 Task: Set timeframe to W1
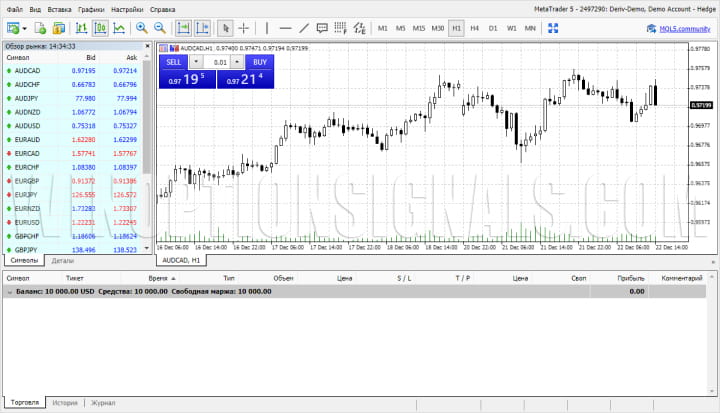pyautogui.click(x=512, y=28)
